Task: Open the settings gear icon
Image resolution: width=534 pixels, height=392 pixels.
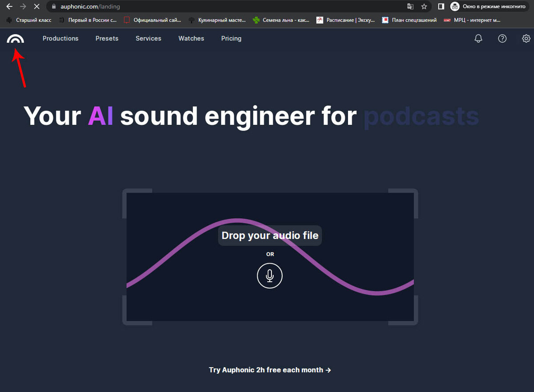Action: [526, 39]
